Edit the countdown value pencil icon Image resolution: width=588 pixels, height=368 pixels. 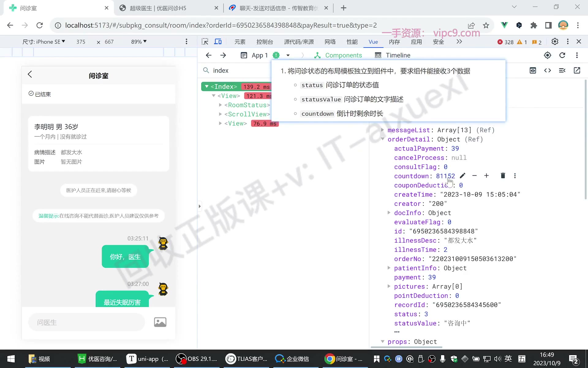462,176
